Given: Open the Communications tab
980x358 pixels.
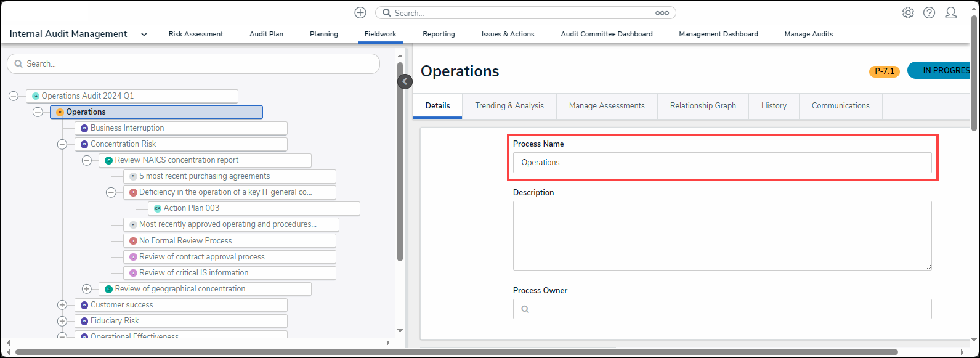Looking at the screenshot, I should pos(841,106).
